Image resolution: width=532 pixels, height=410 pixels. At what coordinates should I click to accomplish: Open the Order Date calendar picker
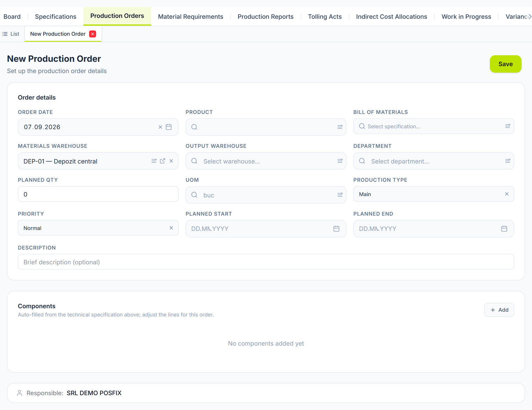(x=169, y=127)
